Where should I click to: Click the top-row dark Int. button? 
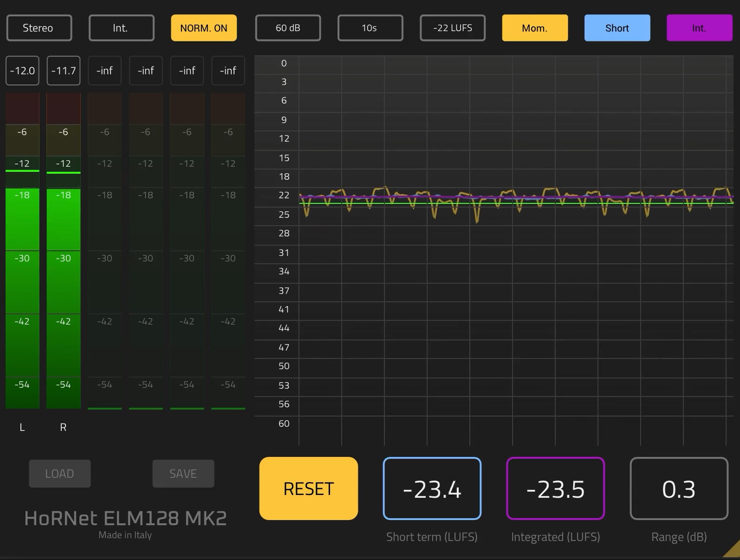coord(121,28)
